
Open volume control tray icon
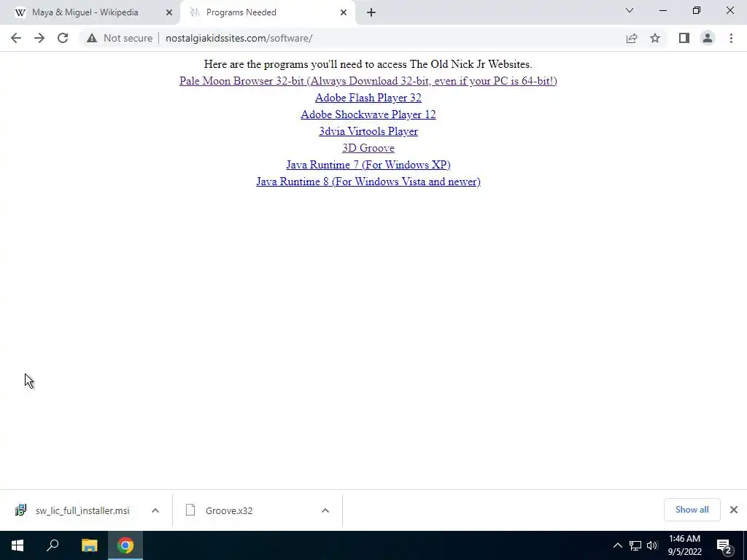652,545
